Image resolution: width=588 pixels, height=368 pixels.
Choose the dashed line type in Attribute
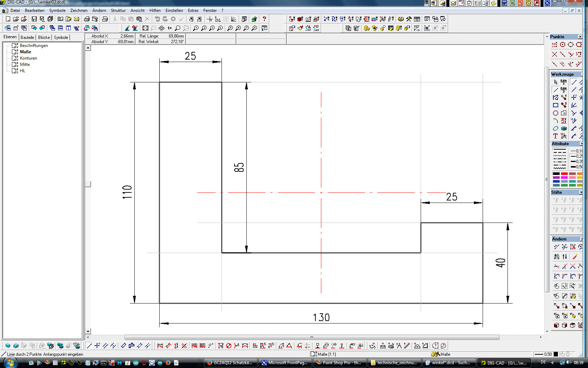pos(560,153)
